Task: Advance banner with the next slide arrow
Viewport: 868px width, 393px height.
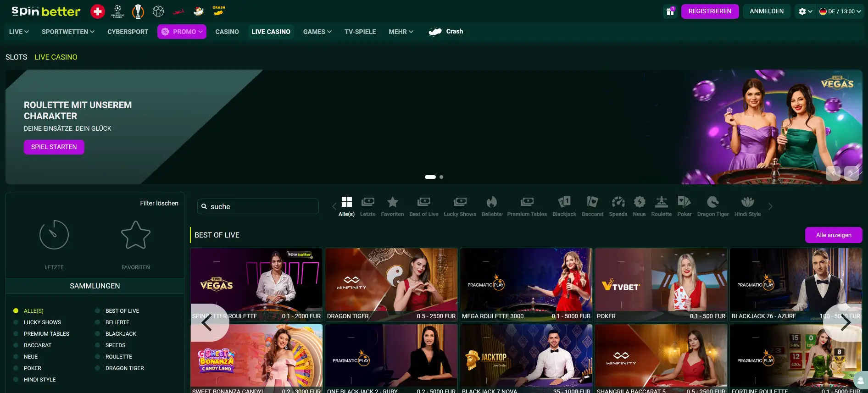Action: coord(851,173)
